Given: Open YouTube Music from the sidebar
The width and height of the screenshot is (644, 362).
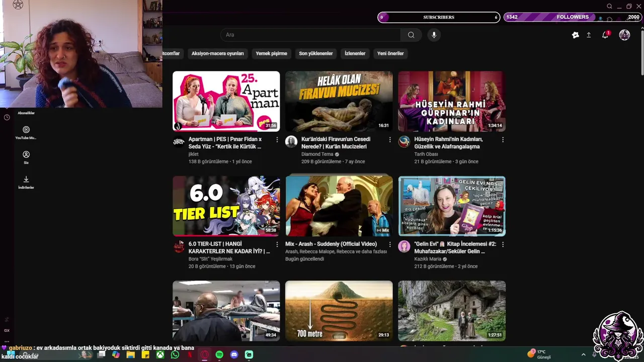Looking at the screenshot, I should (26, 133).
